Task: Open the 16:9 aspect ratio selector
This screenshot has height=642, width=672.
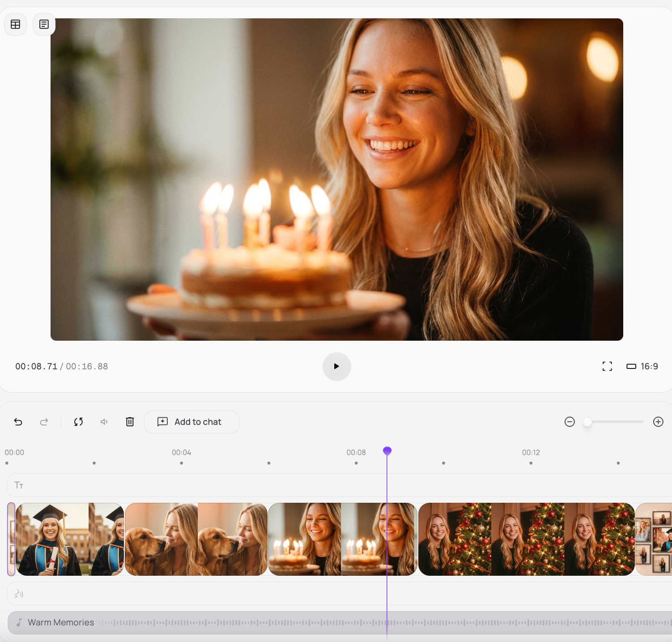Action: pyautogui.click(x=642, y=366)
